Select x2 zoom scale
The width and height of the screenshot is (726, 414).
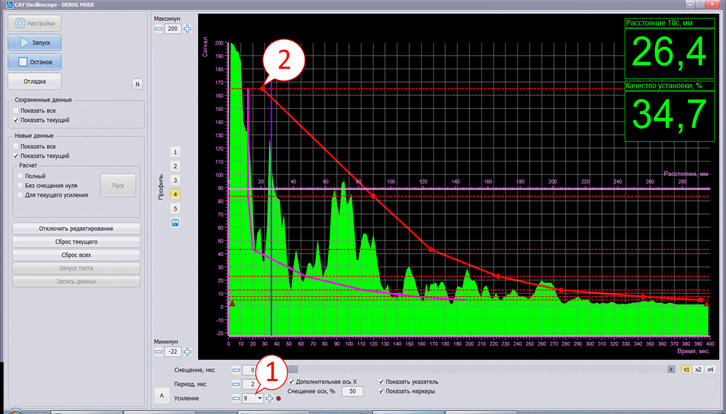pyautogui.click(x=698, y=369)
